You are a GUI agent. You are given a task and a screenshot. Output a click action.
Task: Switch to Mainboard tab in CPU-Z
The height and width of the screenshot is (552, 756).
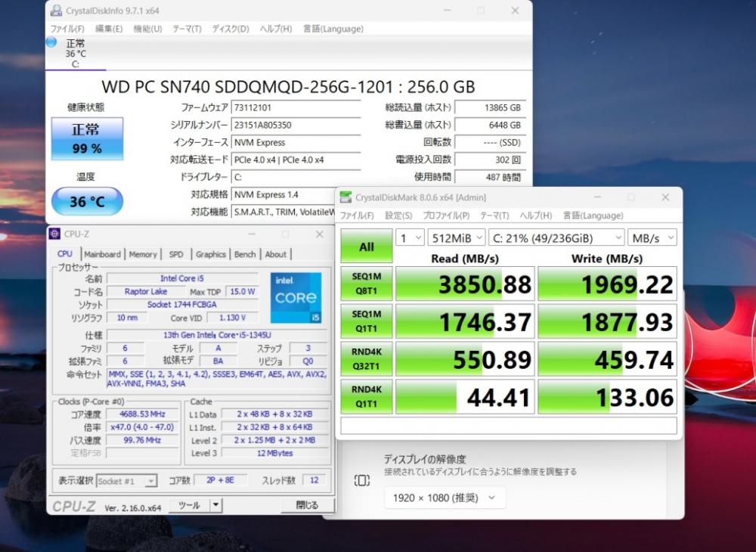click(x=102, y=254)
